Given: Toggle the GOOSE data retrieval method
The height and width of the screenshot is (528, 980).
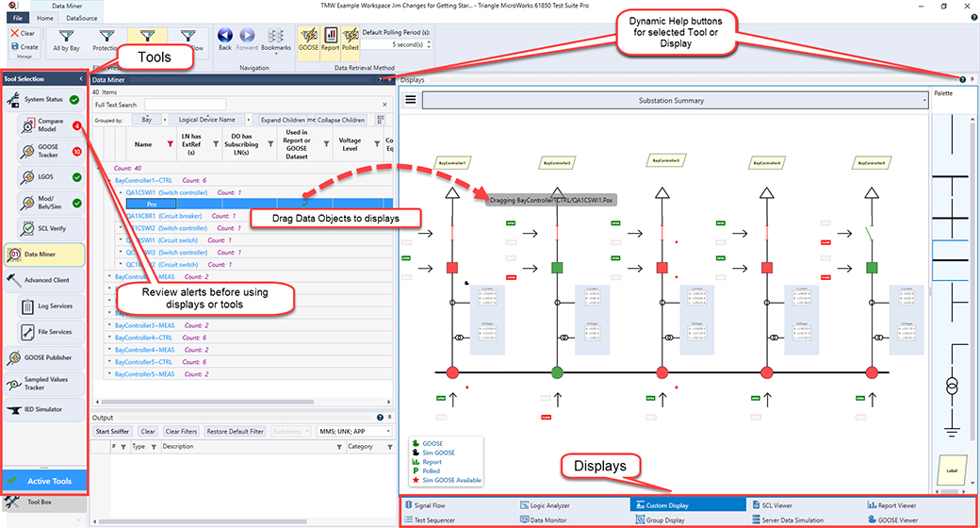Looking at the screenshot, I should pos(307,38).
